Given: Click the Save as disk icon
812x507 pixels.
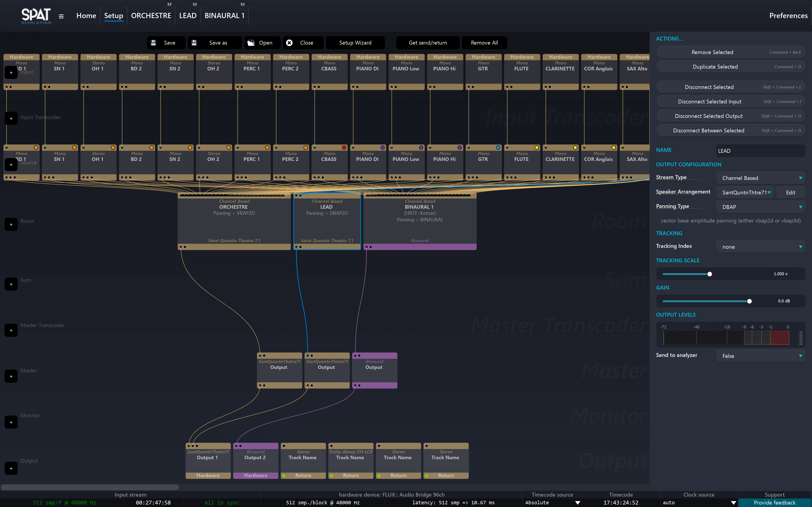Looking at the screenshot, I should [194, 43].
